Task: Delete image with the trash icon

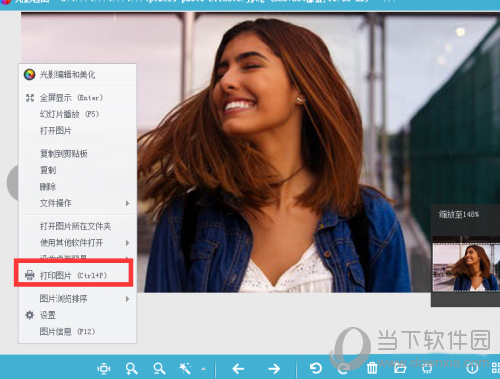Action: [x=372, y=368]
